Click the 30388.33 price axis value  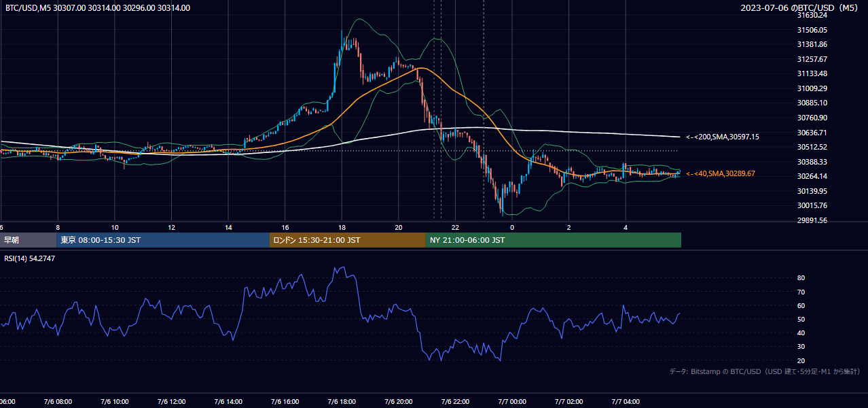(x=812, y=162)
